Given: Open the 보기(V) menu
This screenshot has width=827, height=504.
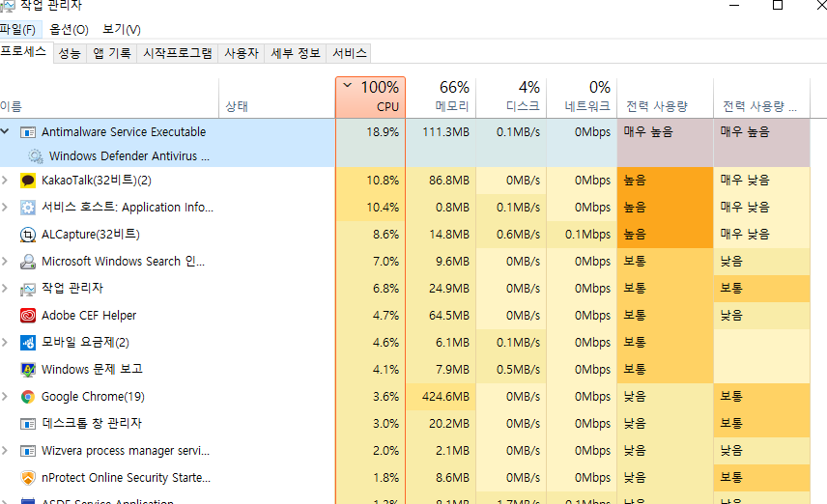Looking at the screenshot, I should 122,30.
